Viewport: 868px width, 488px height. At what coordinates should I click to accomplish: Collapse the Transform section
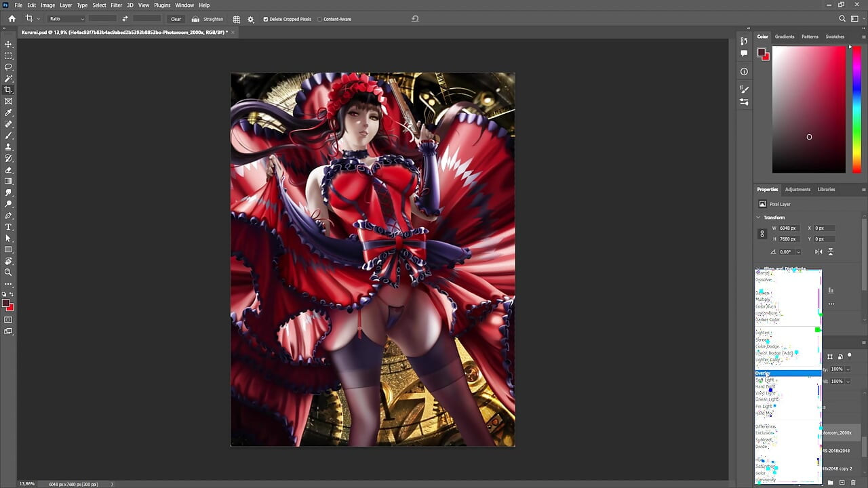tap(757, 217)
